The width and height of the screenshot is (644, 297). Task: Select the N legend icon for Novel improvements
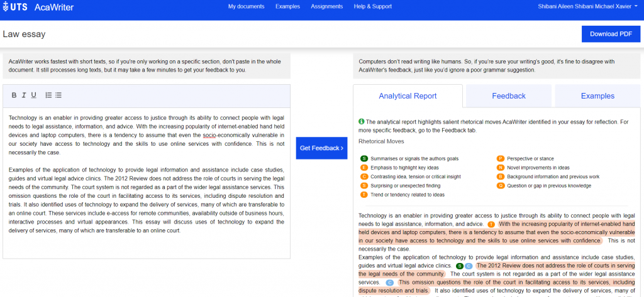tap(500, 168)
